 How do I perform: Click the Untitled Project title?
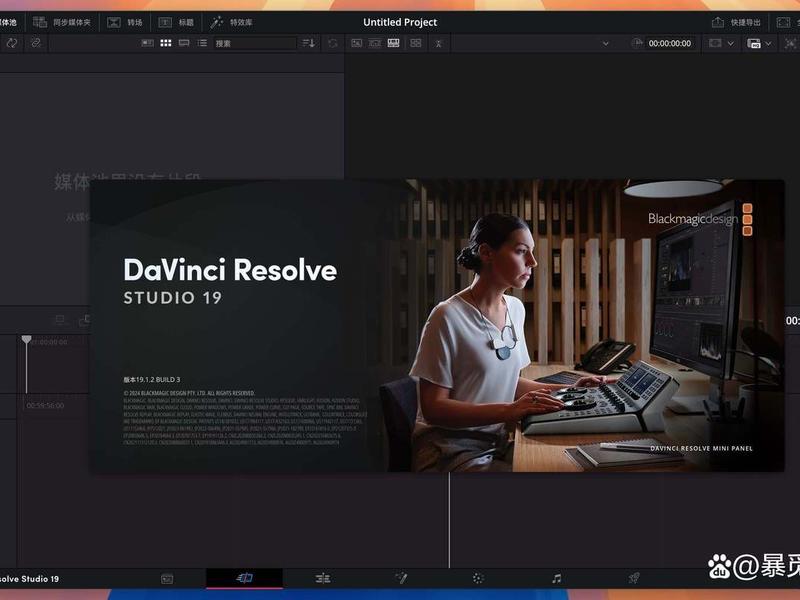[400, 22]
